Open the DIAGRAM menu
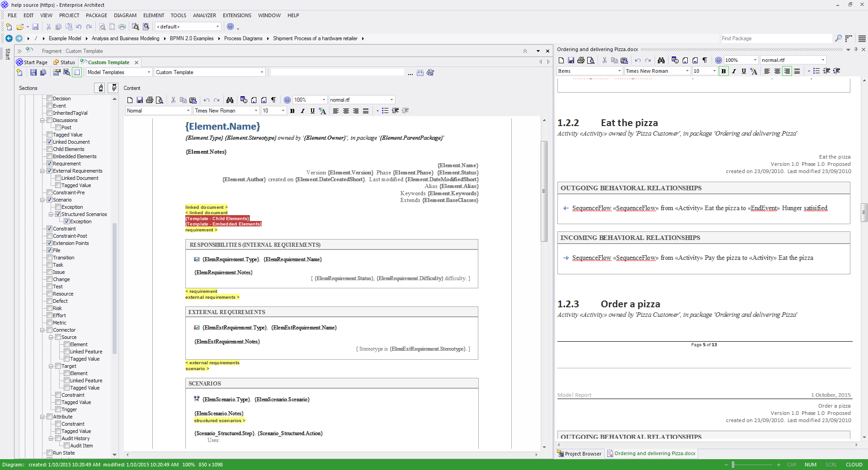Viewport: 868px width, 470px height. click(x=125, y=15)
